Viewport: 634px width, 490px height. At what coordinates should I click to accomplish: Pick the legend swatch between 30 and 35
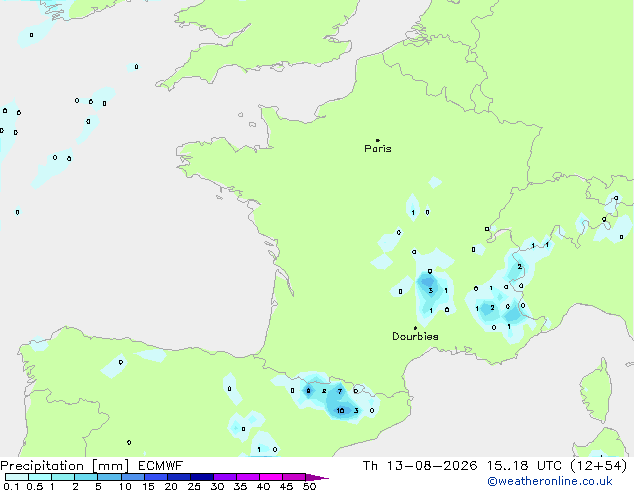(225, 477)
